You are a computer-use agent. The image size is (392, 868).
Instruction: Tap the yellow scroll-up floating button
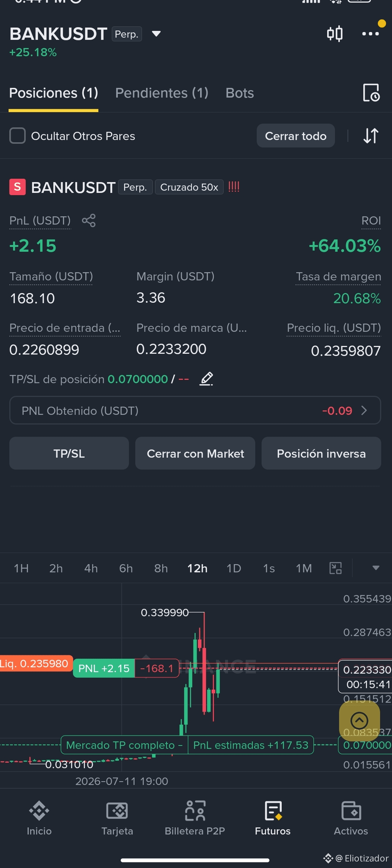[359, 721]
